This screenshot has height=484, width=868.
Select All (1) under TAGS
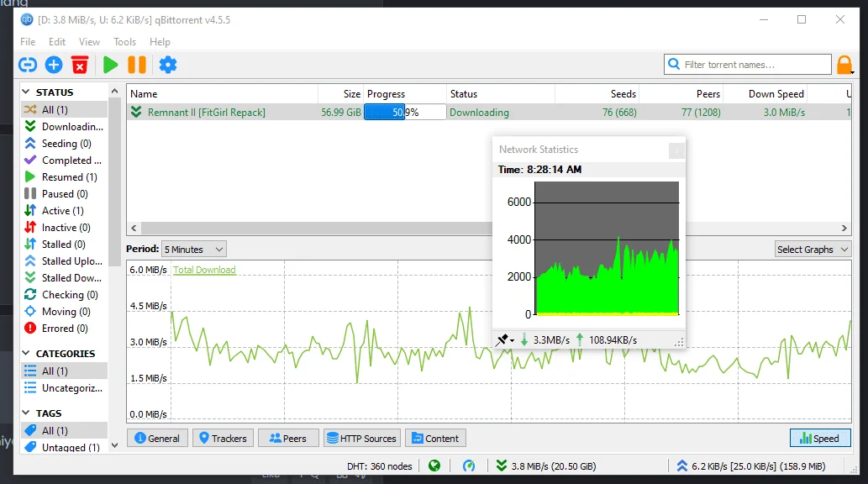[x=64, y=430]
